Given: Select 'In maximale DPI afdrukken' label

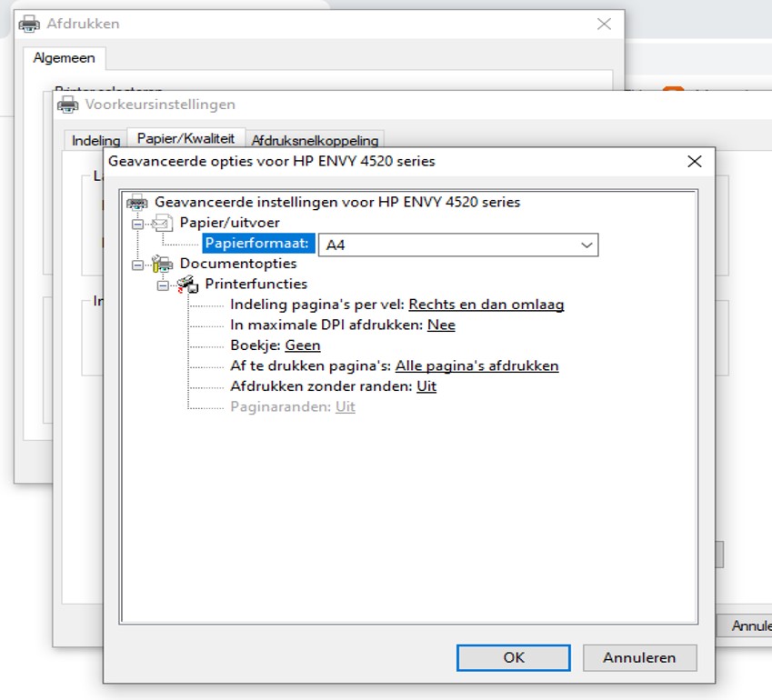Looking at the screenshot, I should [x=326, y=325].
